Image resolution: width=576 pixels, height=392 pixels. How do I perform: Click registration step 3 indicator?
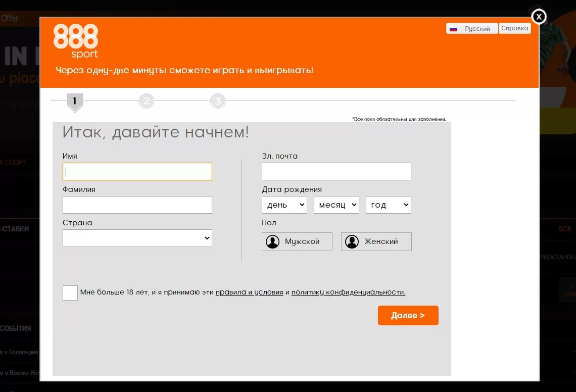(218, 101)
